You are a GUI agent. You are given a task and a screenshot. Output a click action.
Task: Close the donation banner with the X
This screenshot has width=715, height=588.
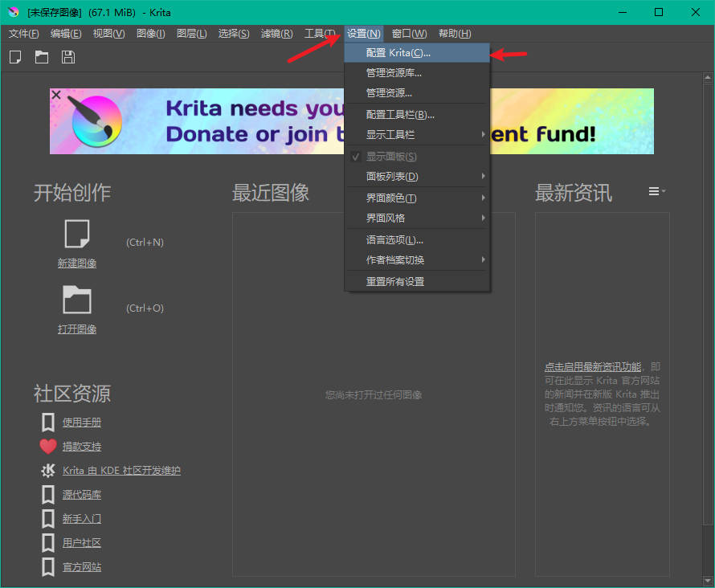click(56, 95)
